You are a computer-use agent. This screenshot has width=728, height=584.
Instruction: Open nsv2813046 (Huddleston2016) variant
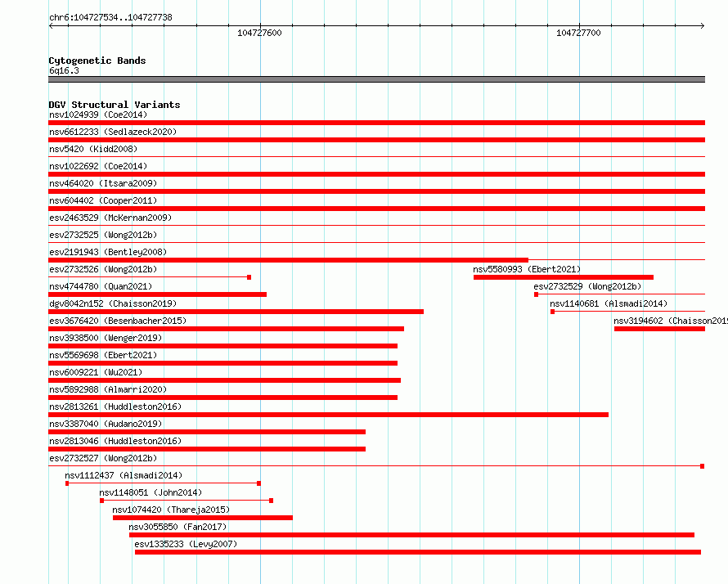click(115, 441)
